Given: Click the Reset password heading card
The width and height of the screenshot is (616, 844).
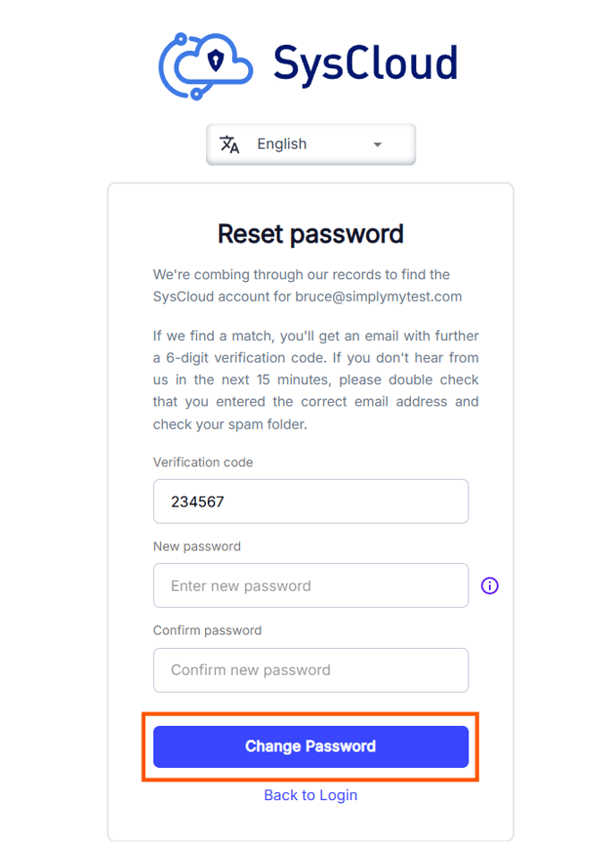Looking at the screenshot, I should click(x=310, y=234).
